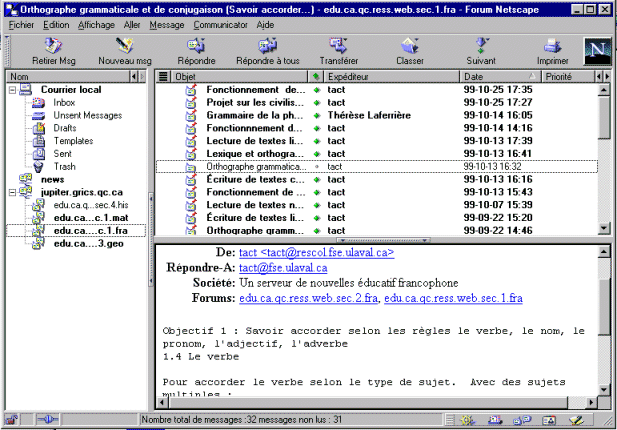Select the Sent folder
Screen dimensions: 617x430
(63, 154)
